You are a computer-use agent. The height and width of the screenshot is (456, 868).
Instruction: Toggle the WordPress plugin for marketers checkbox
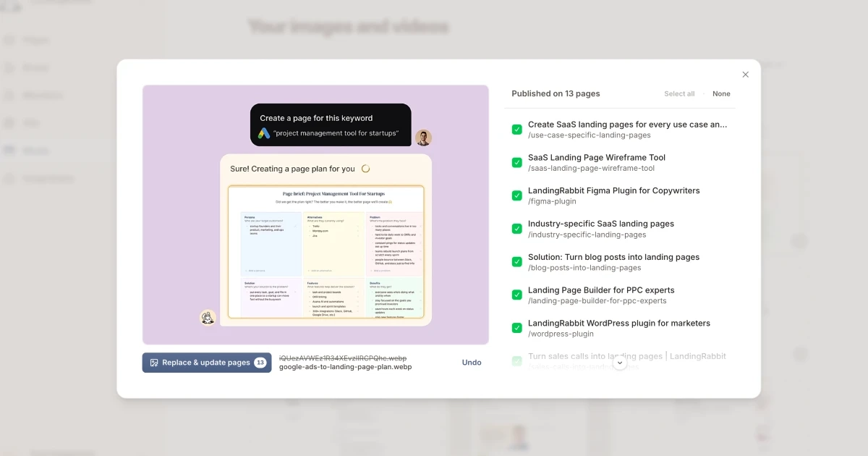517,328
